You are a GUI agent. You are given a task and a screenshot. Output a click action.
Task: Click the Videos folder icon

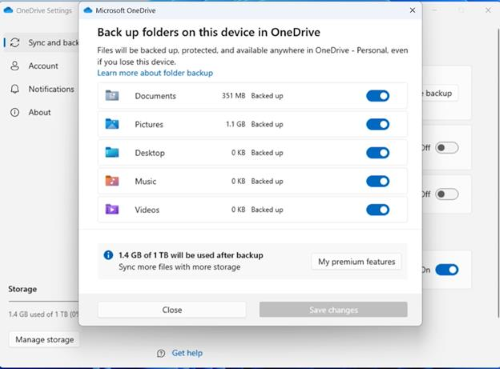point(112,209)
